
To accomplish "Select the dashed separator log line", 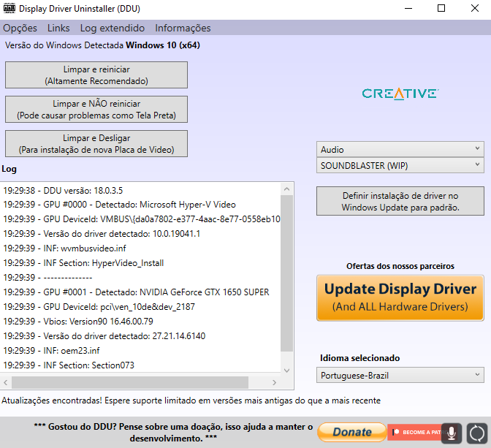I will pyautogui.click(x=47, y=278).
